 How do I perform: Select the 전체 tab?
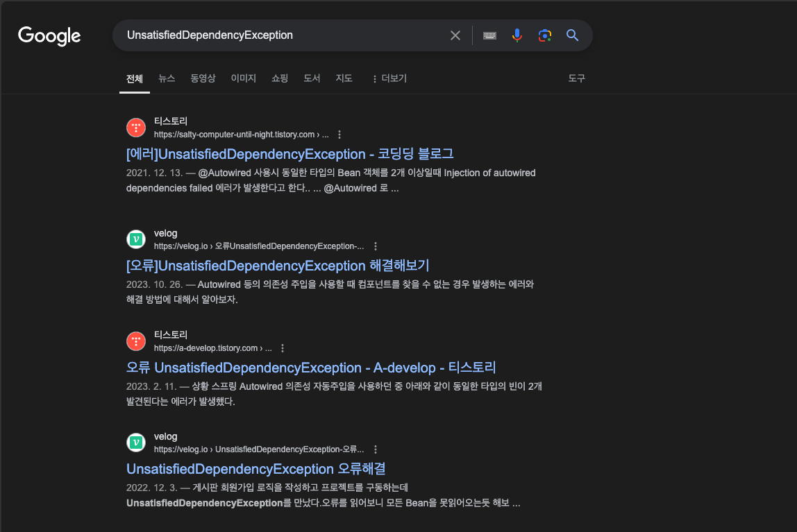pos(135,78)
